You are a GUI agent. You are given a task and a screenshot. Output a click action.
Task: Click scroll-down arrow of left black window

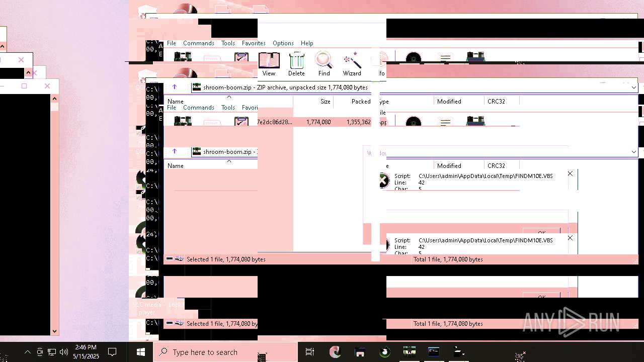54,331
